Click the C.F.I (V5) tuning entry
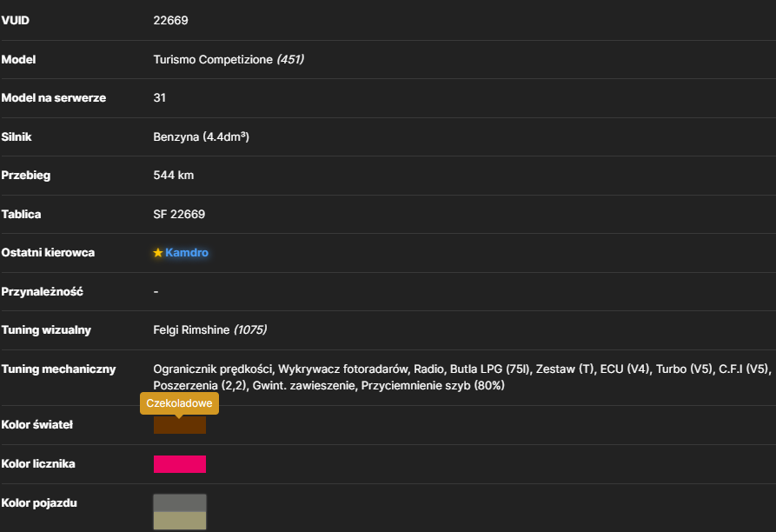Viewport: 776px width, 532px height. [x=745, y=369]
